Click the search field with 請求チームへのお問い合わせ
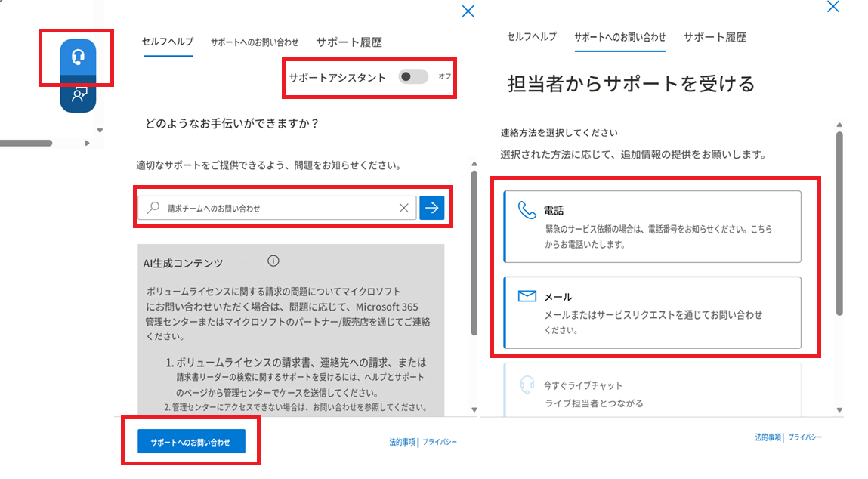 click(x=276, y=208)
